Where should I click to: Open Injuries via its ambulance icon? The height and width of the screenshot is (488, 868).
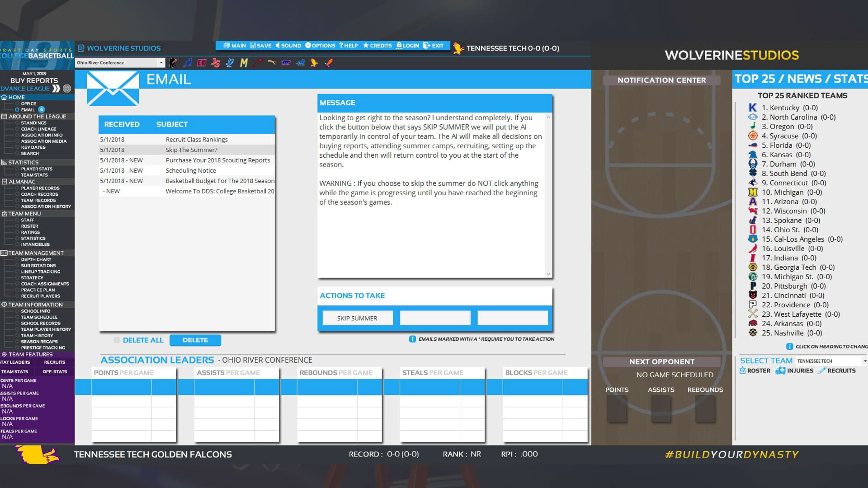pos(780,371)
